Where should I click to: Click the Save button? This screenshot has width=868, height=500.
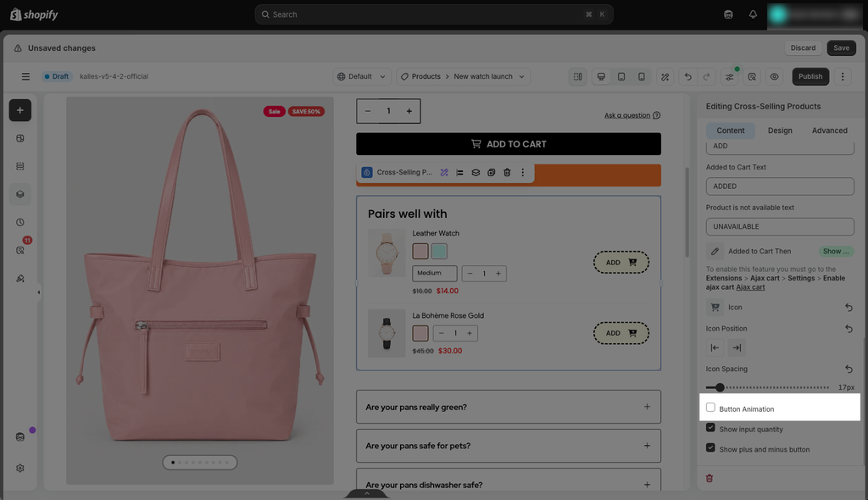(841, 48)
